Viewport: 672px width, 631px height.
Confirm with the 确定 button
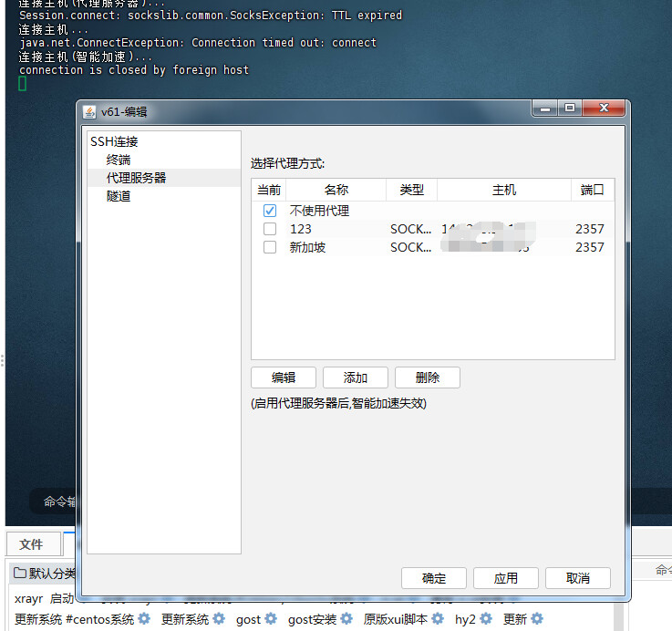(434, 578)
